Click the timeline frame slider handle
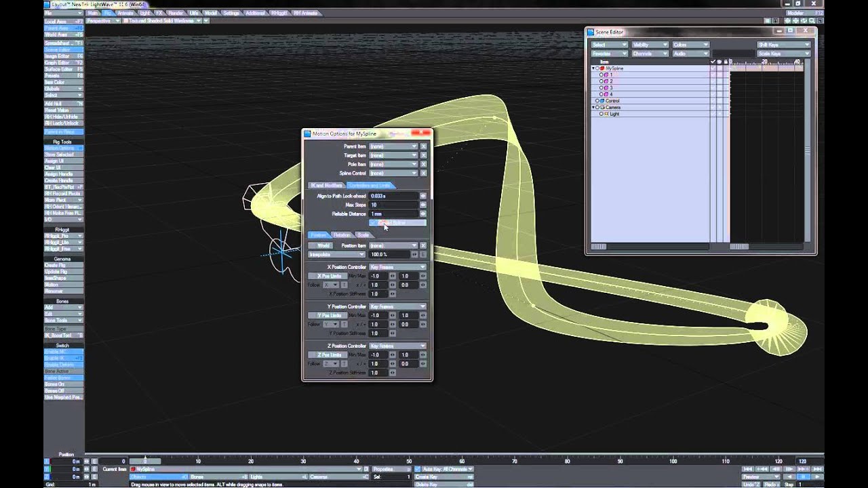 (x=144, y=462)
